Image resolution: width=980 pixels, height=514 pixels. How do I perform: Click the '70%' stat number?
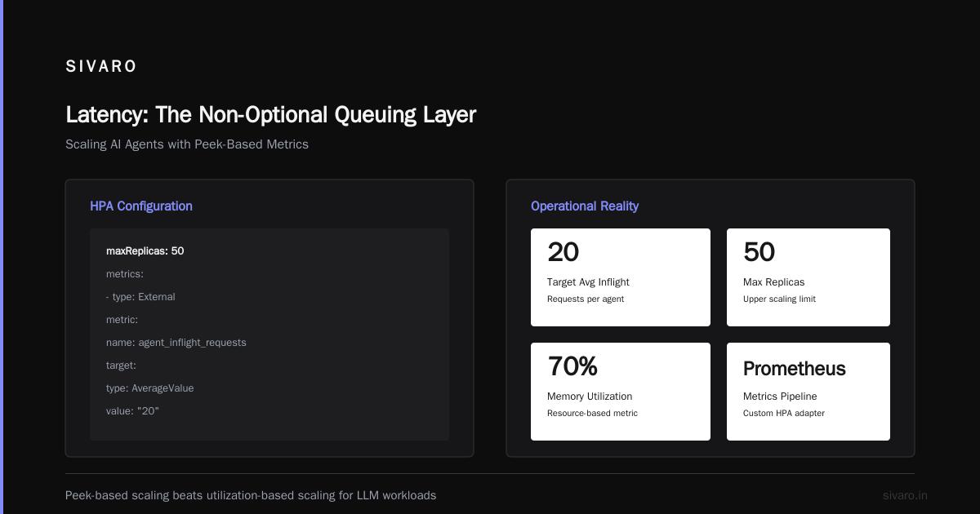pos(572,367)
